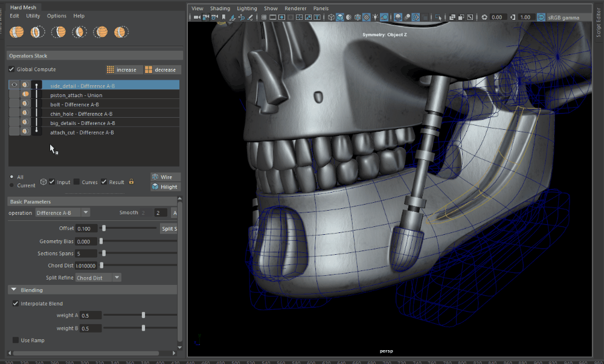Open the viewport Shading menu
604x364 pixels.
(x=220, y=8)
